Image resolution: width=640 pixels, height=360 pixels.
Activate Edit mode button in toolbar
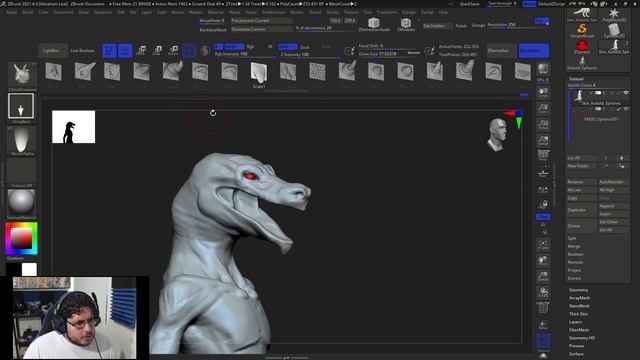point(109,51)
